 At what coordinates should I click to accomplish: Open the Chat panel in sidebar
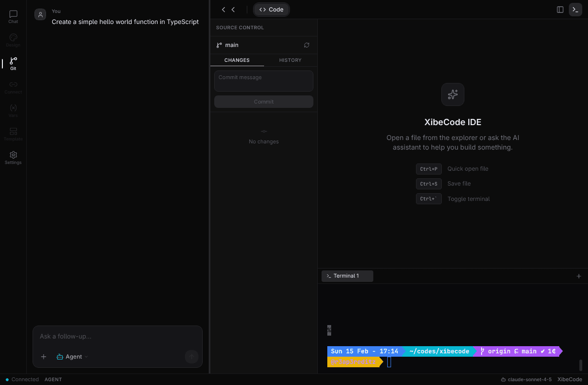[13, 17]
